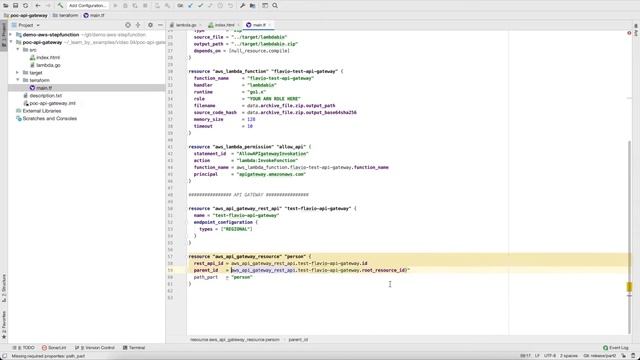Hide the Project panel with minus icon
Image resolution: width=640 pixels, height=360 pixels.
coord(160,25)
